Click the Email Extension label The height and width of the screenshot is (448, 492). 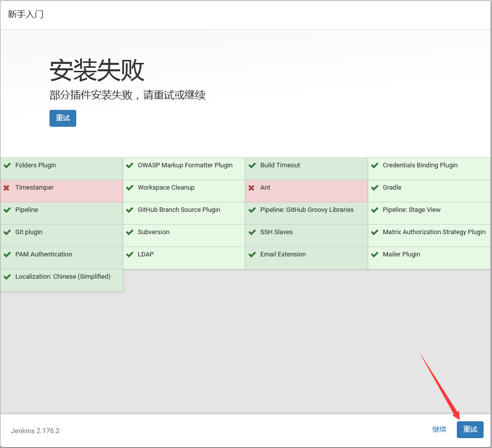[x=283, y=254]
